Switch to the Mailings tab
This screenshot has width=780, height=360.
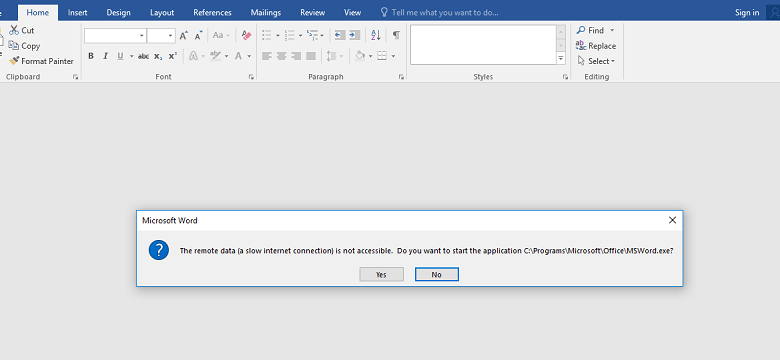[x=266, y=12]
